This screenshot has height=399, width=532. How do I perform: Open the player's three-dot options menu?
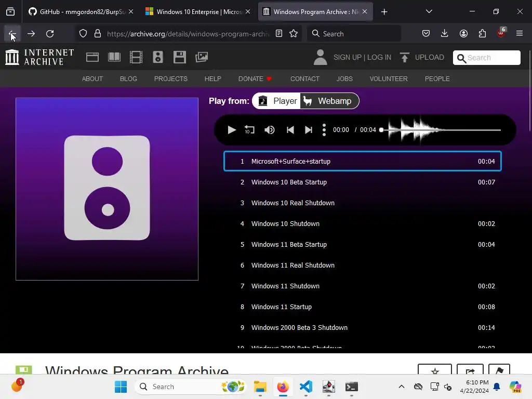tap(324, 130)
